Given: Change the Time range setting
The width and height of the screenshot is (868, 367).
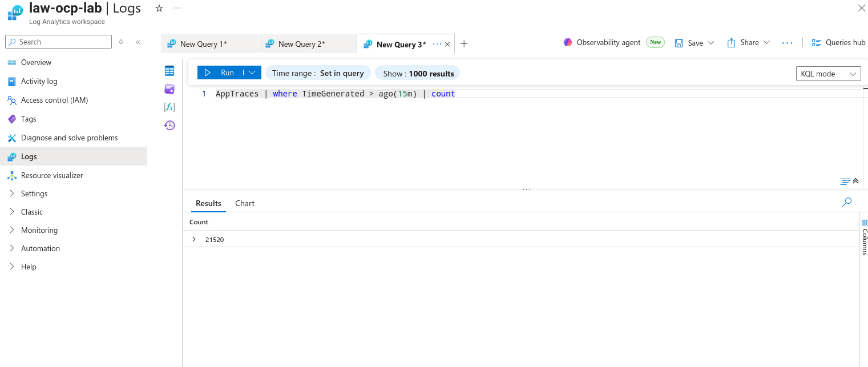Looking at the screenshot, I should tap(318, 73).
